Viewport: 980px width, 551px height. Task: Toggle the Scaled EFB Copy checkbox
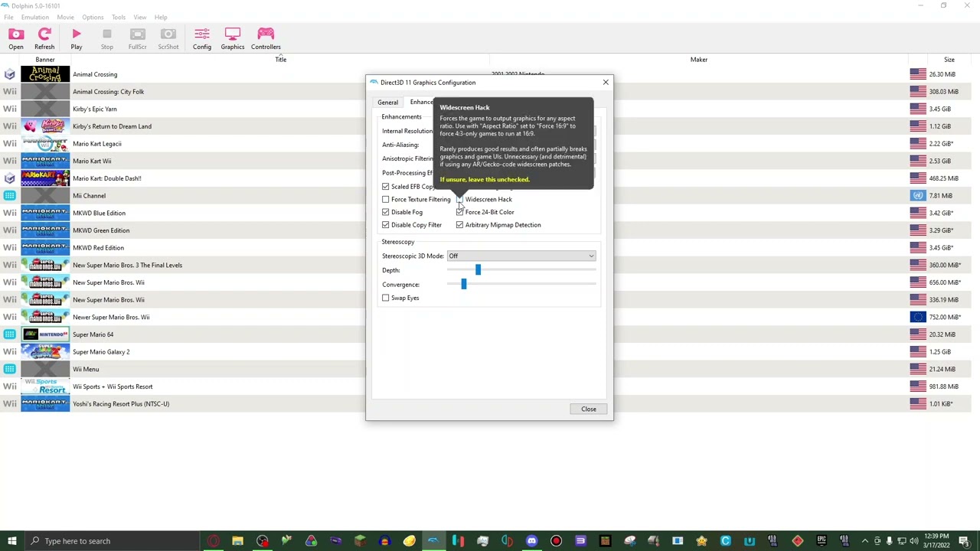[x=386, y=187]
